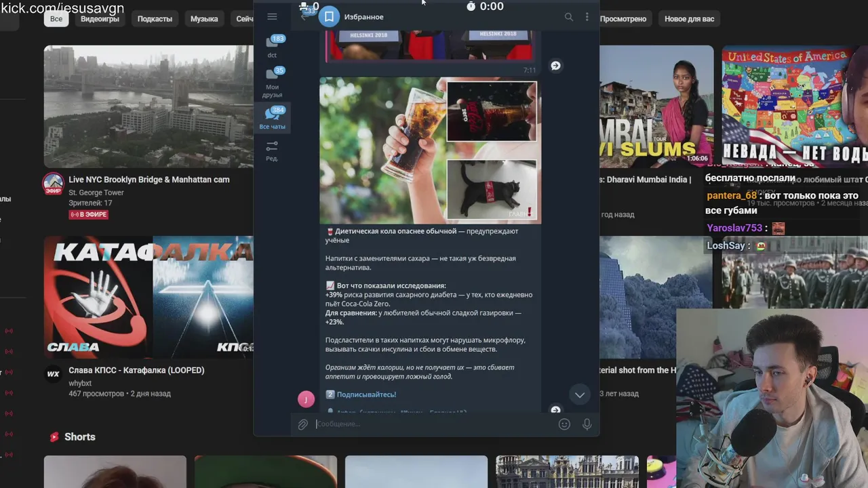Click the Yaroslav753 chat username
The image size is (868, 488).
pos(734,228)
